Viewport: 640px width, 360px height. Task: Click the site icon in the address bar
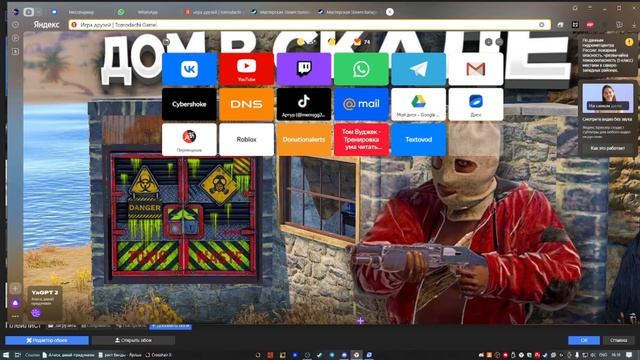click(x=74, y=25)
